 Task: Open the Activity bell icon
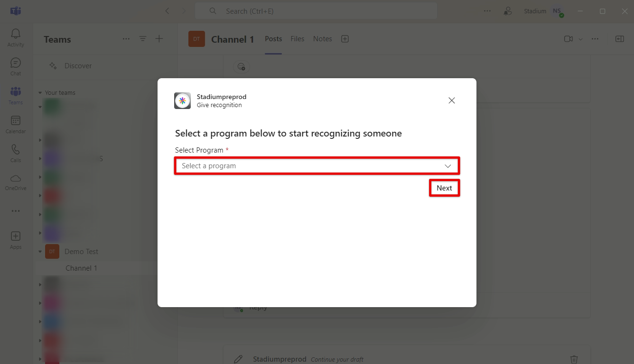[16, 37]
